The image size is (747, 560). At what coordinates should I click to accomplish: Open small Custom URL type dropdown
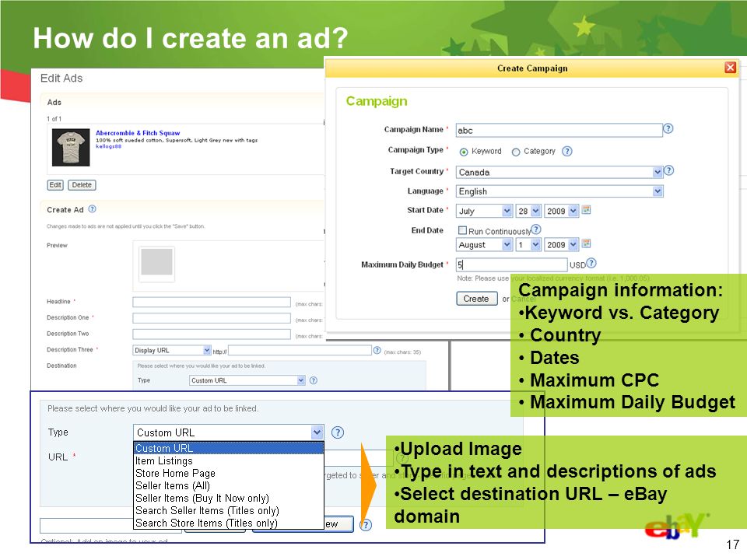tap(247, 380)
